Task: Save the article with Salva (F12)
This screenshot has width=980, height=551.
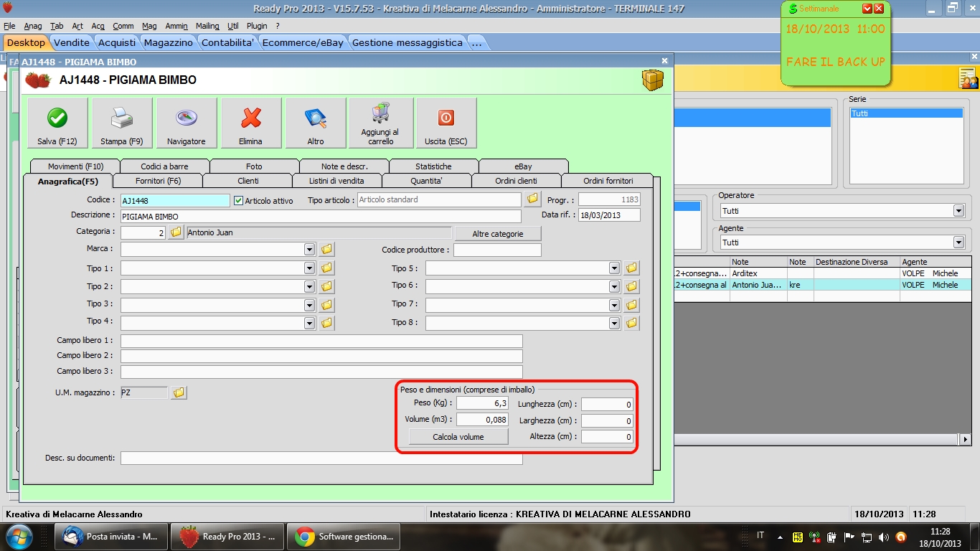Action: (x=57, y=123)
